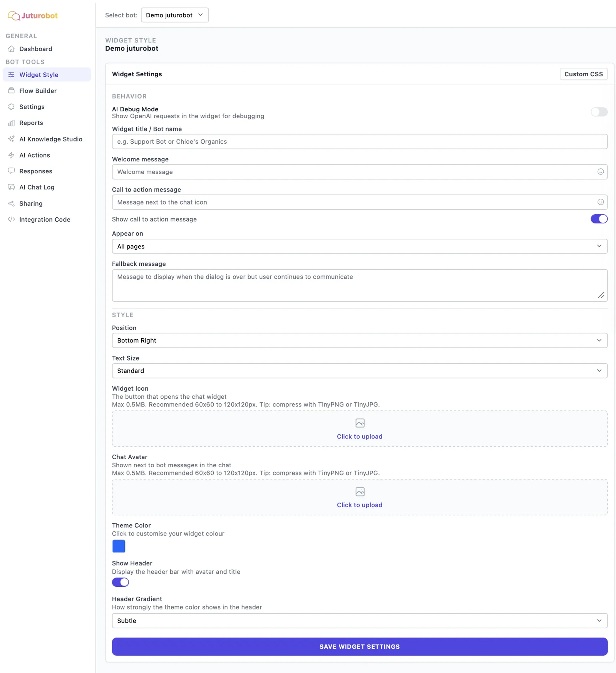Click Save Widget Settings button
This screenshot has height=673, width=616.
(x=360, y=646)
